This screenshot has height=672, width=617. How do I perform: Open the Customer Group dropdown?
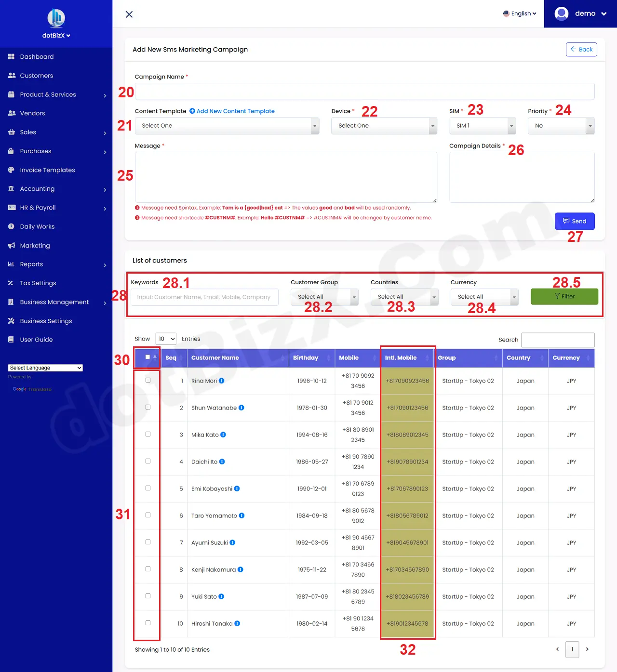tap(323, 297)
